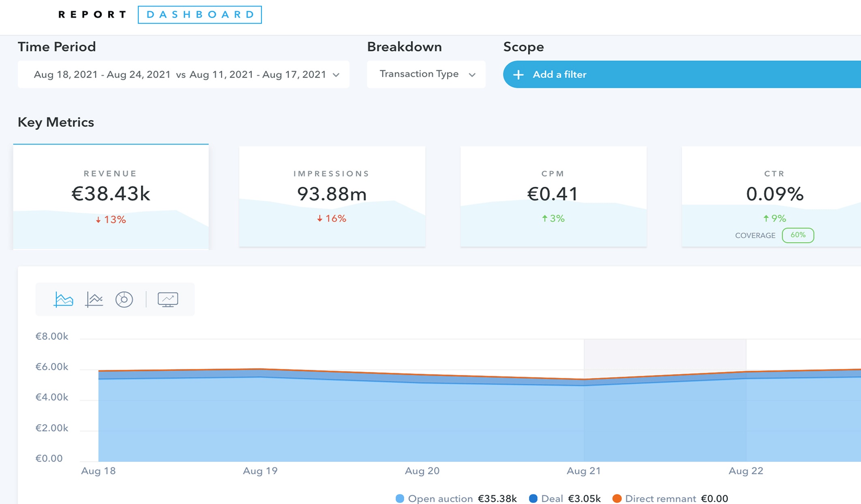
Task: Click the revenue 13% decrease indicator
Action: tap(111, 220)
